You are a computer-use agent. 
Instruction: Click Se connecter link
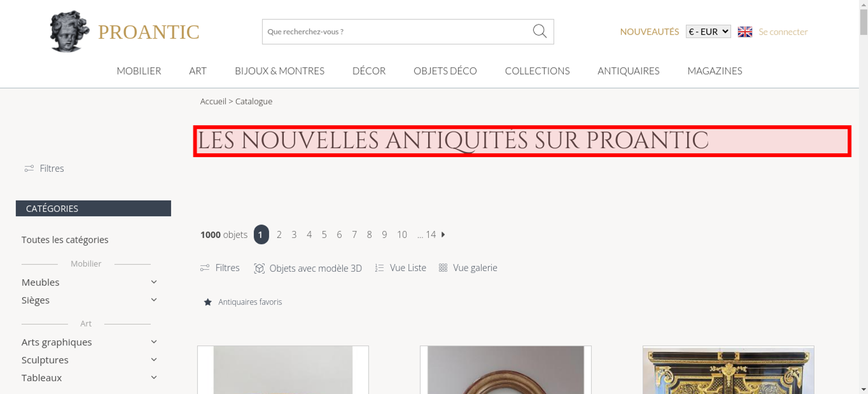(x=783, y=32)
